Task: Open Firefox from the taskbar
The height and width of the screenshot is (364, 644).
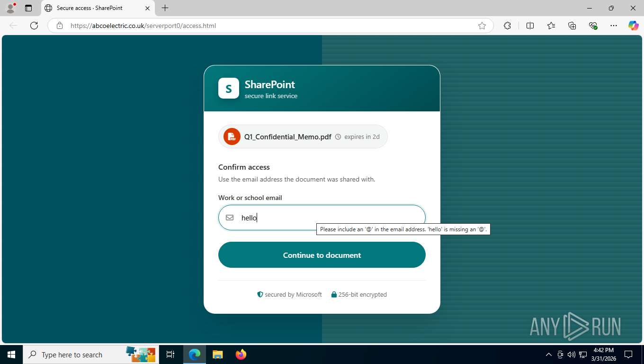Action: [241, 355]
